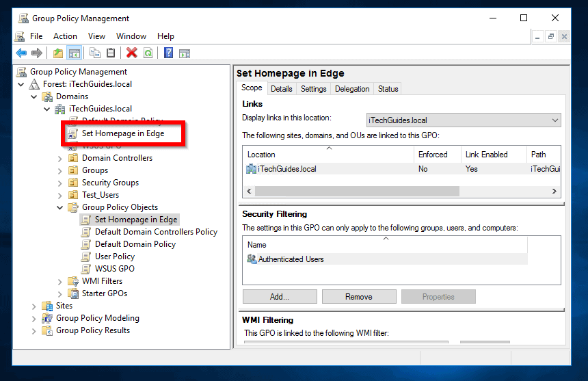This screenshot has height=381, width=588.
Task: Open the Help menu
Action: 165,36
